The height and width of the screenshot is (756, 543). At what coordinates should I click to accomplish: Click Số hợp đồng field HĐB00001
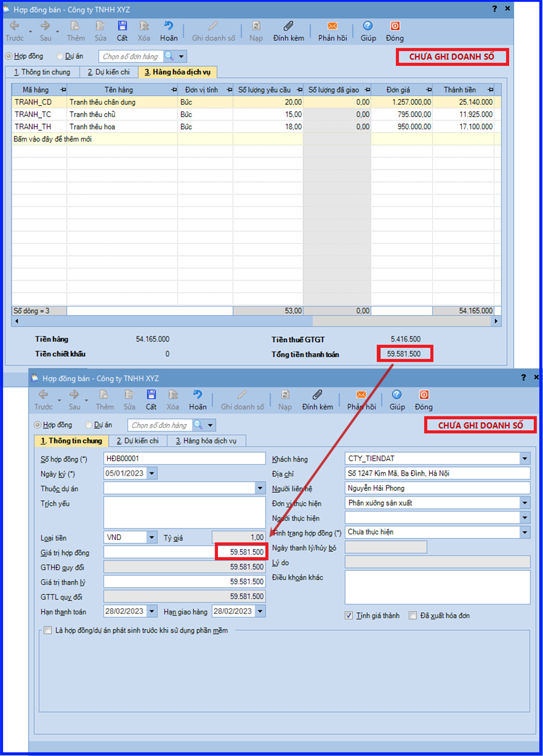coord(185,458)
